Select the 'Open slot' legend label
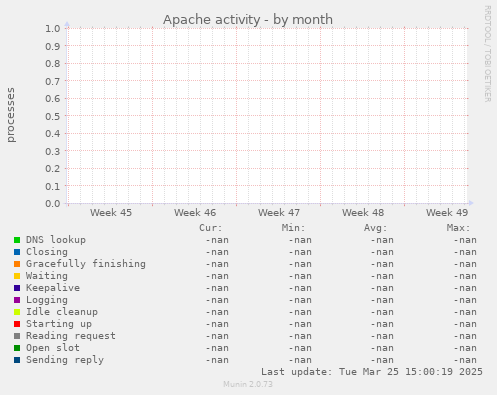Viewport: 497px width, 395px height. pos(53,348)
